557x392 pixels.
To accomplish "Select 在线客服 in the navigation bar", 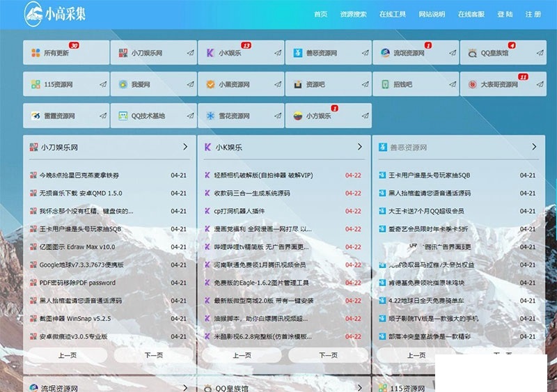I will (471, 14).
